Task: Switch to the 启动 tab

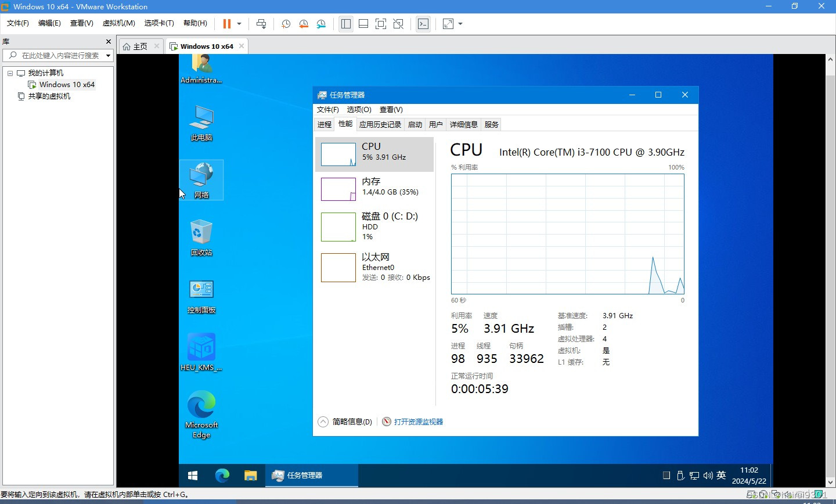Action: click(x=415, y=125)
